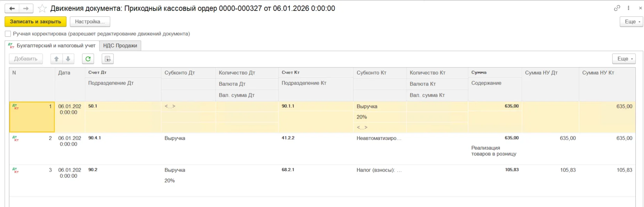
Task: Click the Количество Дт column header
Action: coord(247,73)
